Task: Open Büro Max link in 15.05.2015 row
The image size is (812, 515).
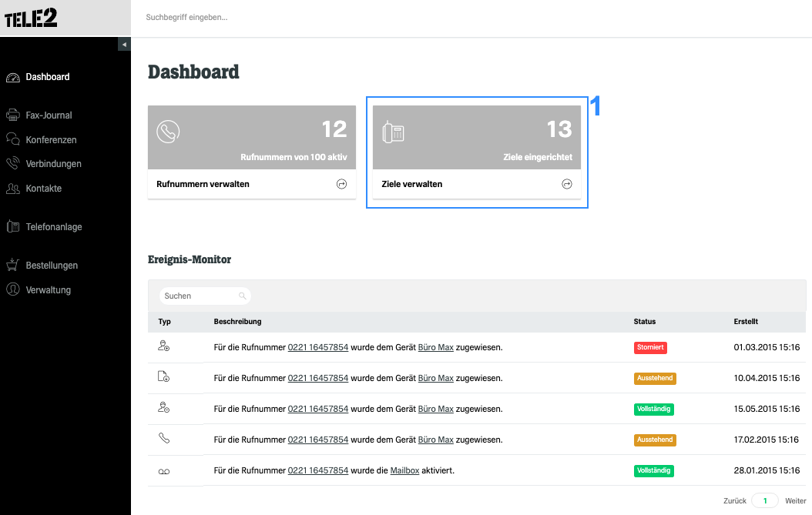Action: [x=435, y=409]
